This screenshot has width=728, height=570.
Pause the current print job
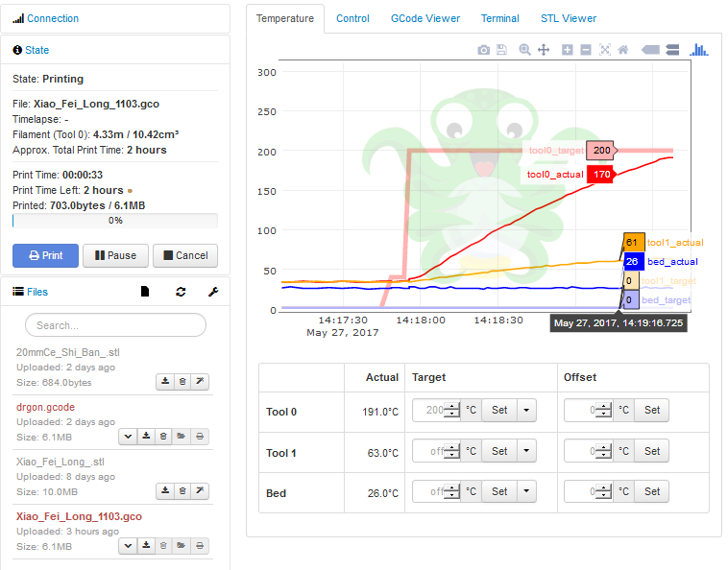click(x=115, y=255)
